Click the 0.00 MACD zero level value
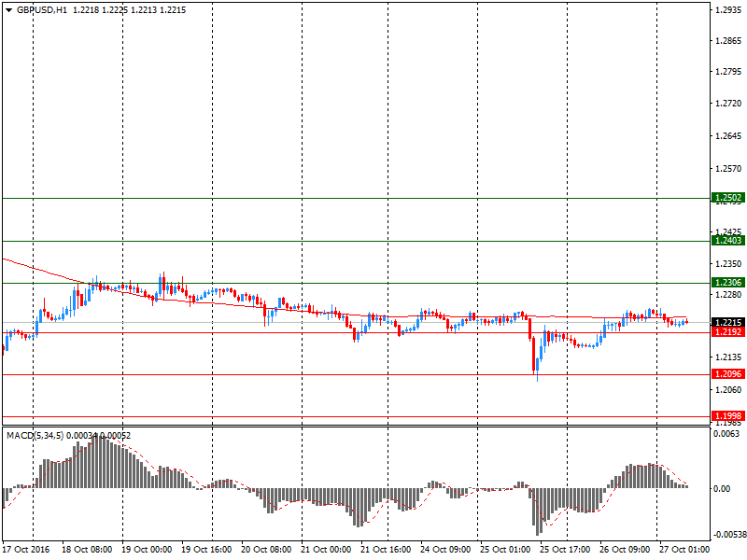The image size is (747, 560). tap(722, 488)
